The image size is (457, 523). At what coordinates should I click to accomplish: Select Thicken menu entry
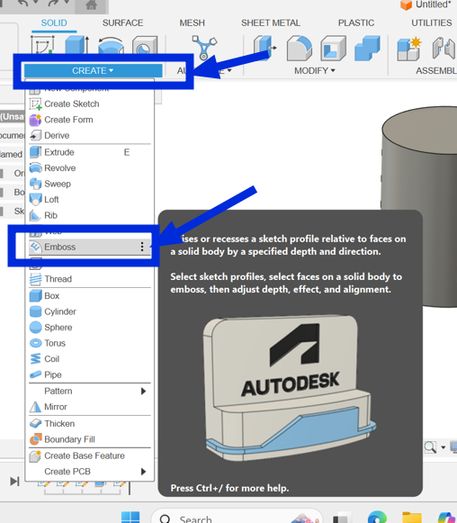[x=89, y=423]
